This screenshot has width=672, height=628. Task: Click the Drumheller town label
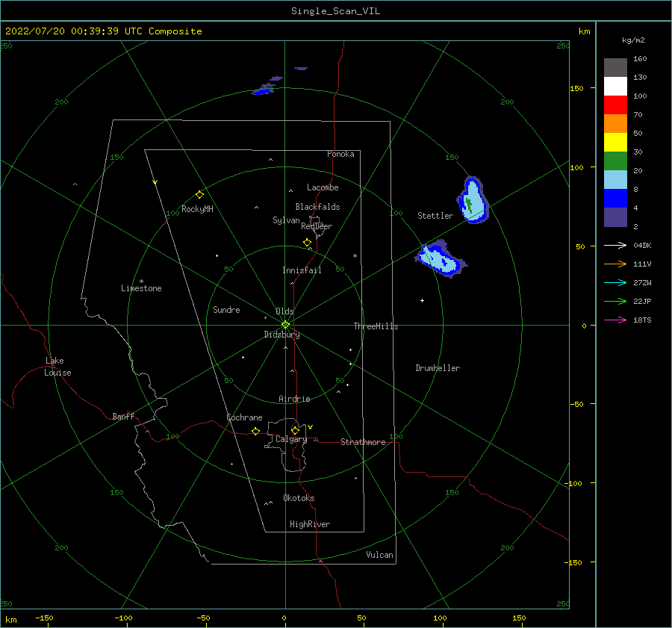click(438, 368)
